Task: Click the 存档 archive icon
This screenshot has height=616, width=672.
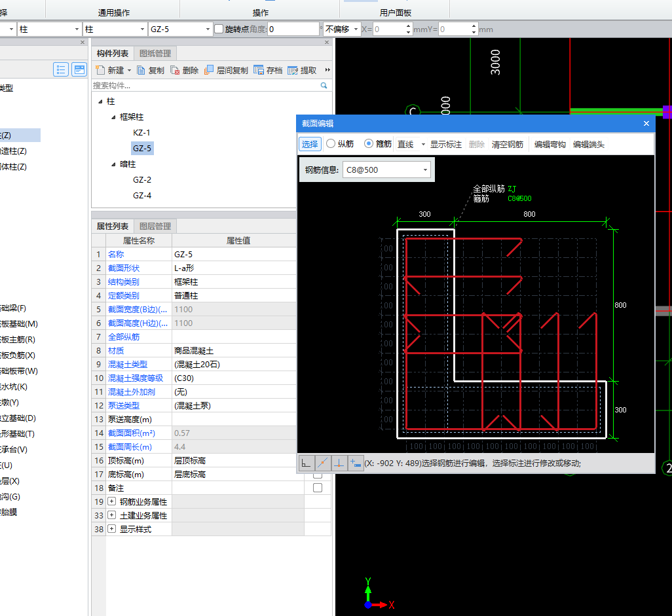Action: [259, 70]
